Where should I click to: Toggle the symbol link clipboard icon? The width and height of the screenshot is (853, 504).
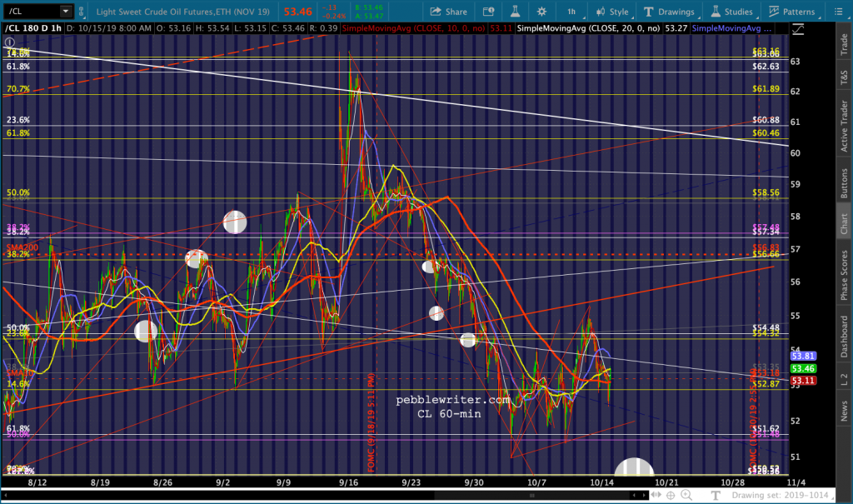(x=81, y=12)
